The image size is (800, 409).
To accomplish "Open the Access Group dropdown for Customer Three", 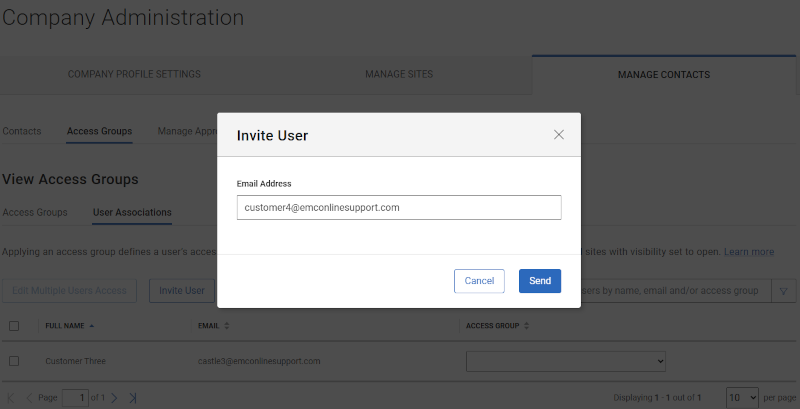I will (566, 361).
